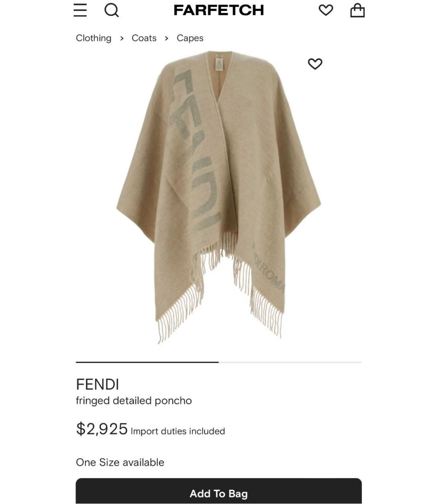Click the breadcrumb arrow after Coats
This screenshot has width=425, height=504.
[x=166, y=38]
